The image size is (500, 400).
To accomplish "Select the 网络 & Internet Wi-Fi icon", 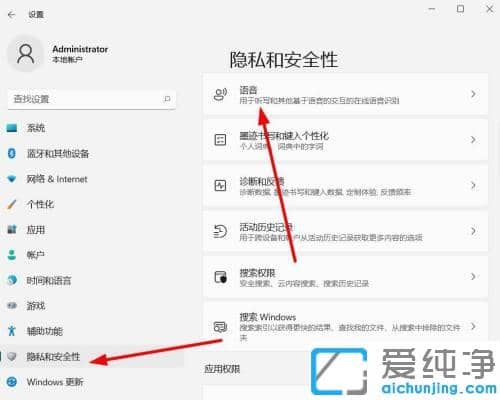I will coord(12,179).
